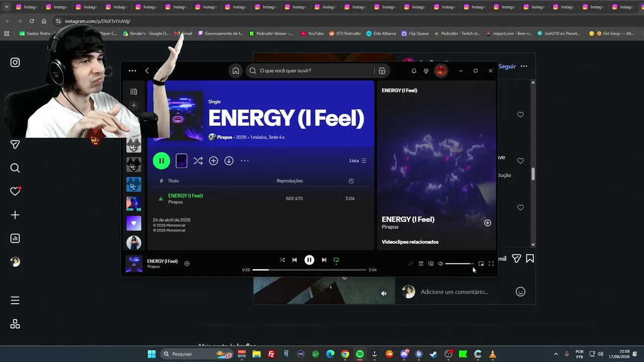644x362 pixels.
Task: Open the Browse icon in Spotify search bar
Action: click(x=382, y=71)
